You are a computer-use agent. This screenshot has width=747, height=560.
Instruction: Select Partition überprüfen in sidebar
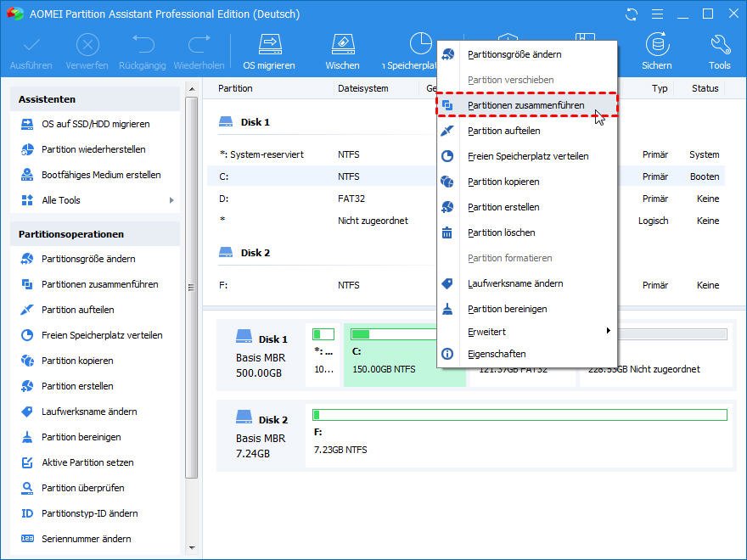83,488
